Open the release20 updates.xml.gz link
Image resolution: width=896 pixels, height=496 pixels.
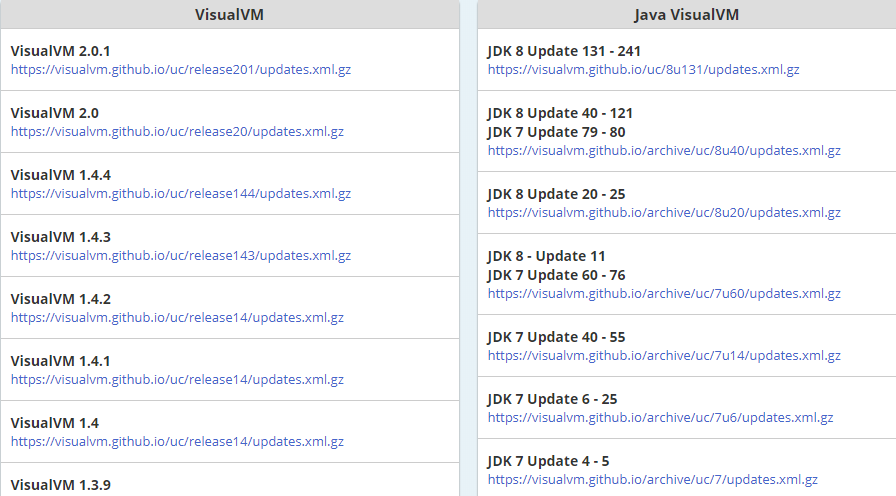coord(177,132)
